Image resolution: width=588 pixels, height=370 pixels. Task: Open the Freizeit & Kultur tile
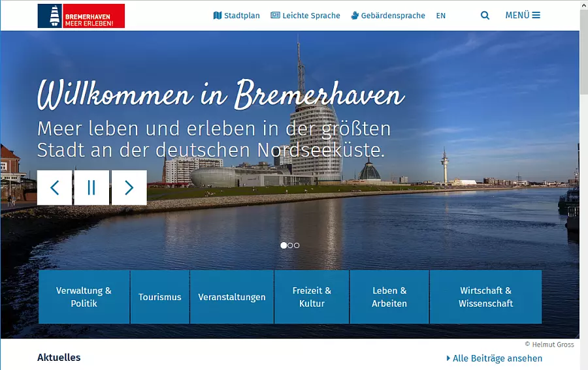[312, 297]
